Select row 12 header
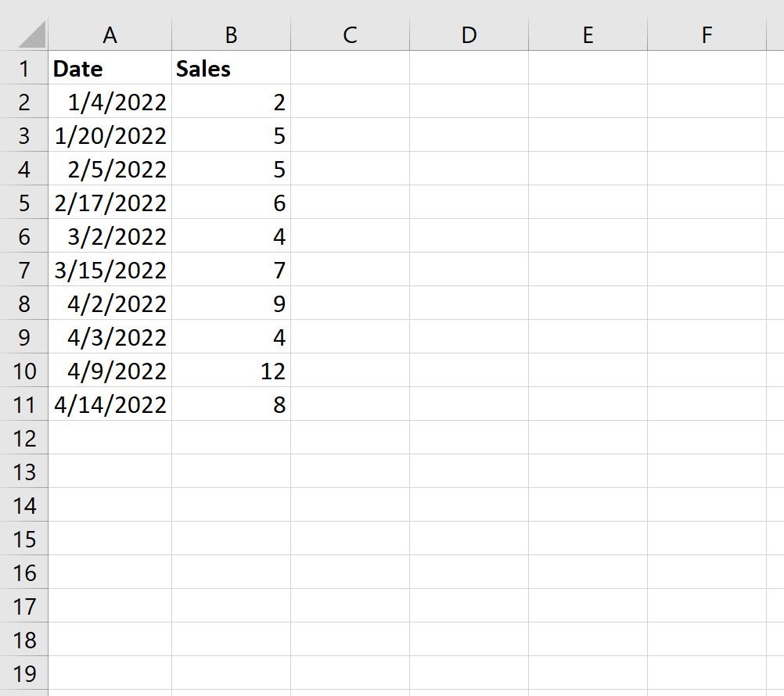 coord(24,438)
